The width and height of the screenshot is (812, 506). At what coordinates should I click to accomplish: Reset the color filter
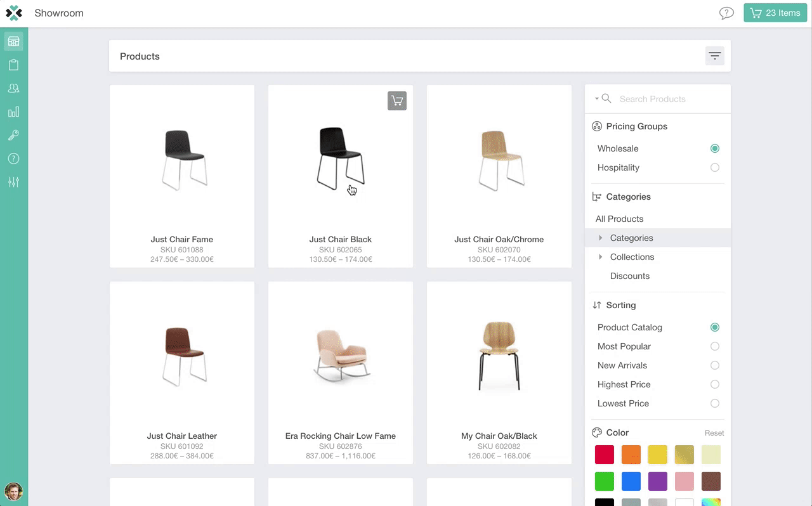pyautogui.click(x=714, y=433)
